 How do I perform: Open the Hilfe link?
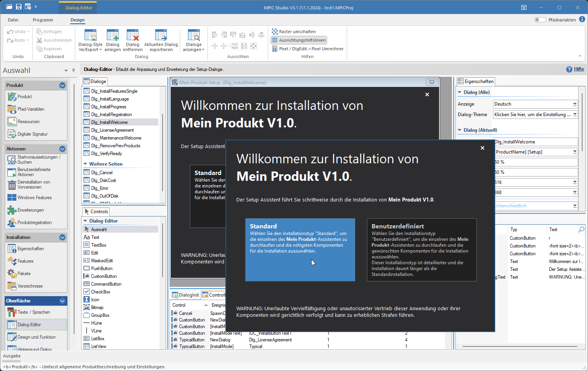tap(579, 69)
